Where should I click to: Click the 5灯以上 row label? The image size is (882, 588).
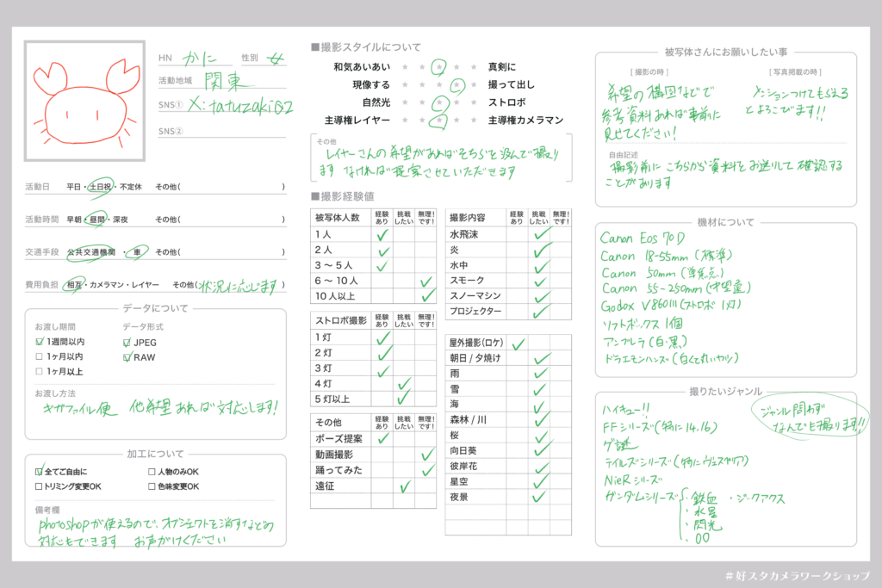coord(332,399)
